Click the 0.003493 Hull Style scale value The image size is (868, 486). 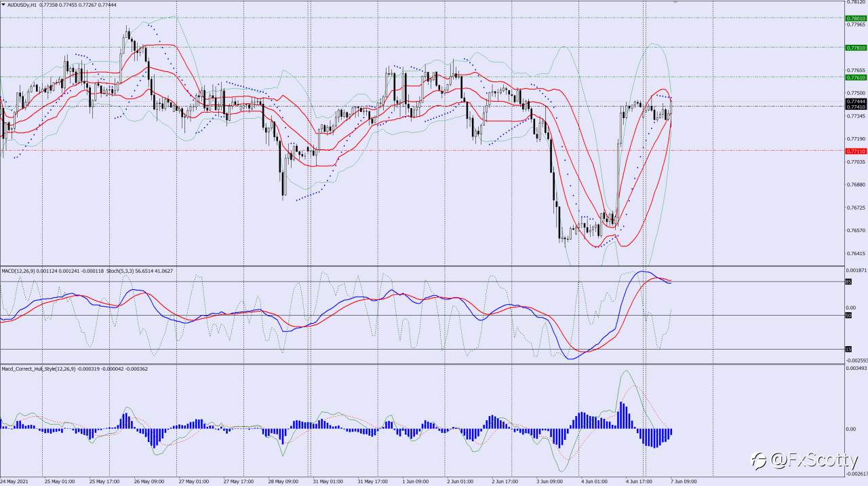pyautogui.click(x=857, y=368)
